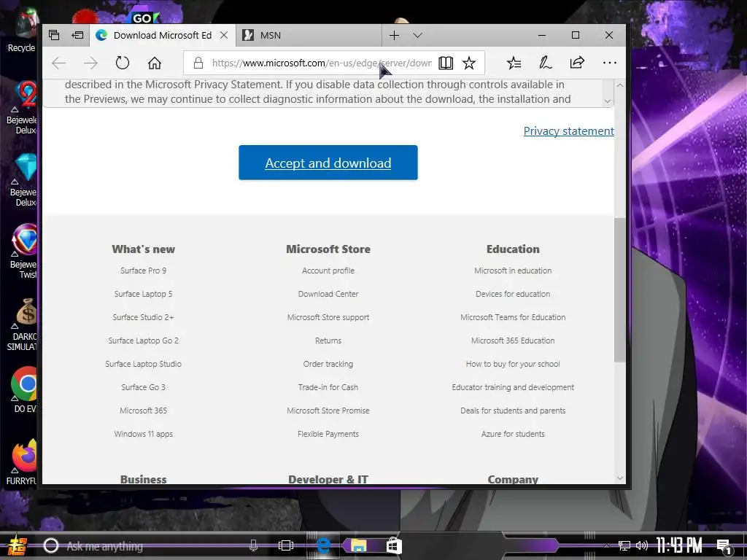Share this page icon
747x560 pixels.
577,63
